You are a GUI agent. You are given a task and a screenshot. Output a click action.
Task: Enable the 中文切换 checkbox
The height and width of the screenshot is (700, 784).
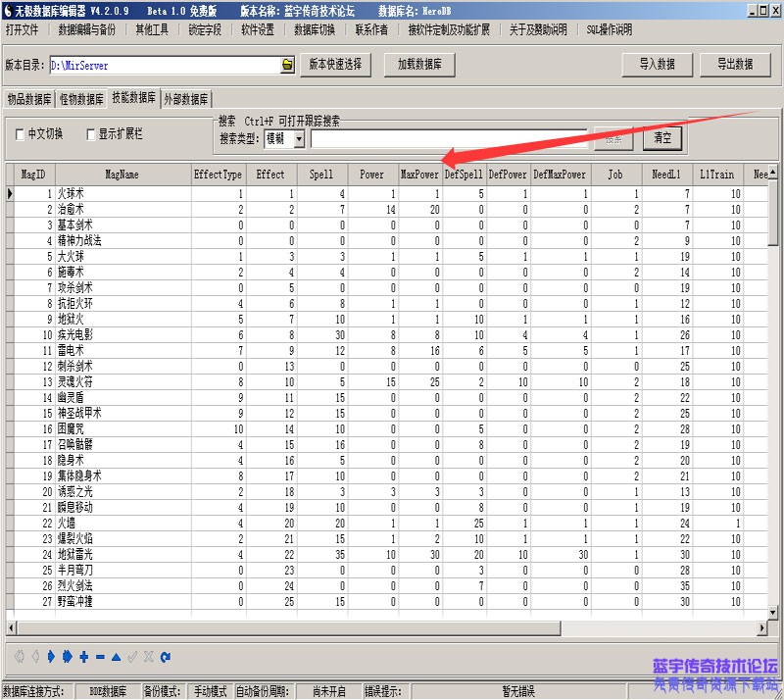click(21, 134)
